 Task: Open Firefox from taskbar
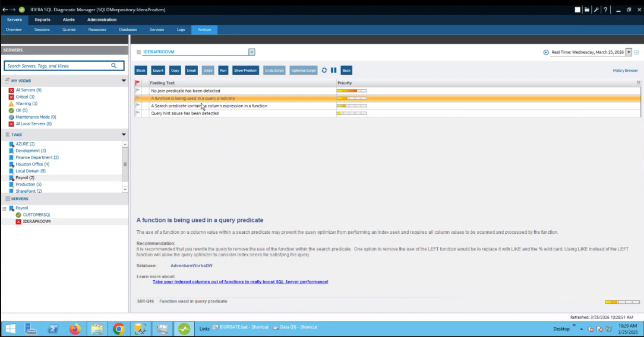75,329
